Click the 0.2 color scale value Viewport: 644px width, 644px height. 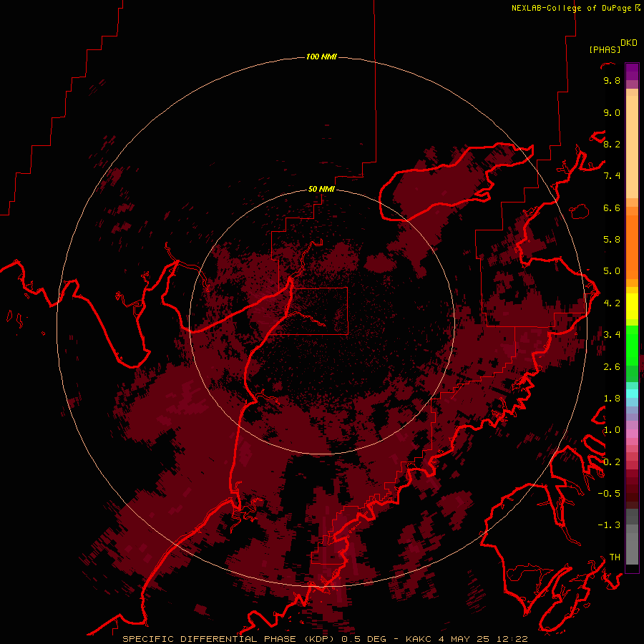tap(612, 462)
